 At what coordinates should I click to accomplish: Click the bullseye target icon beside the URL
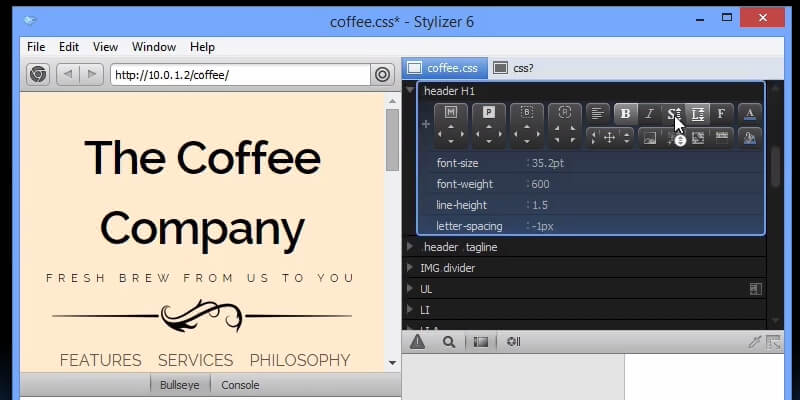(382, 75)
